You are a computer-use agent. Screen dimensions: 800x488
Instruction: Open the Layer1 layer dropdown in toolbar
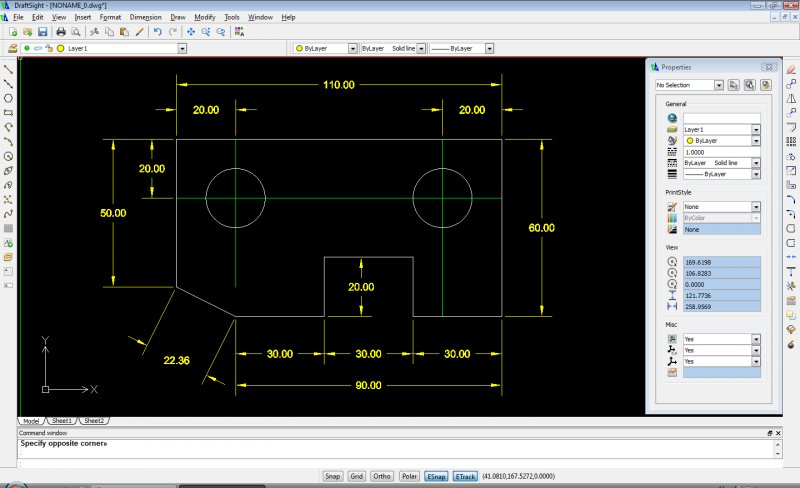pyautogui.click(x=182, y=48)
